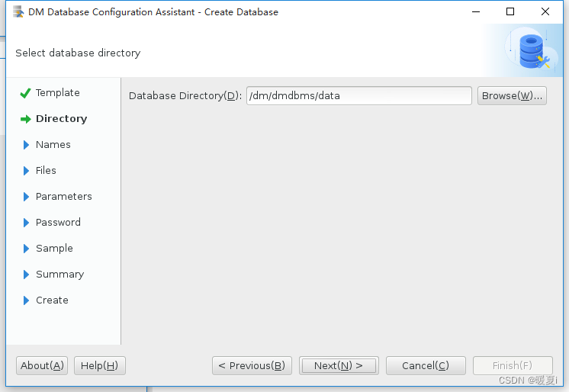Select the Directory step label
This screenshot has width=569, height=392.
point(61,119)
